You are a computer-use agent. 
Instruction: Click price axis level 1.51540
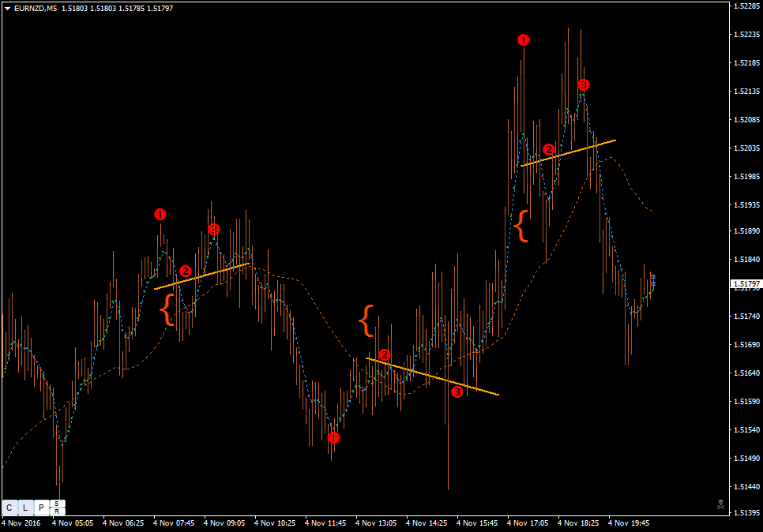point(746,430)
